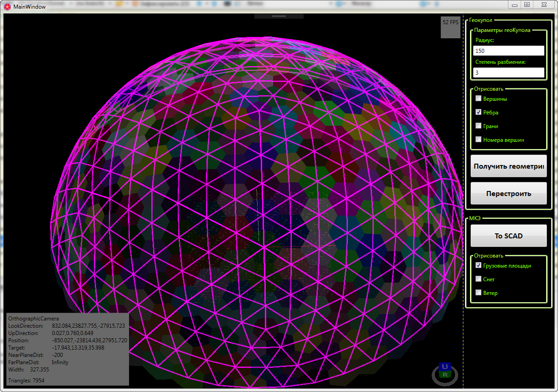This screenshot has height=392, width=558.
Task: Enable the Снег load display
Action: [x=478, y=279]
